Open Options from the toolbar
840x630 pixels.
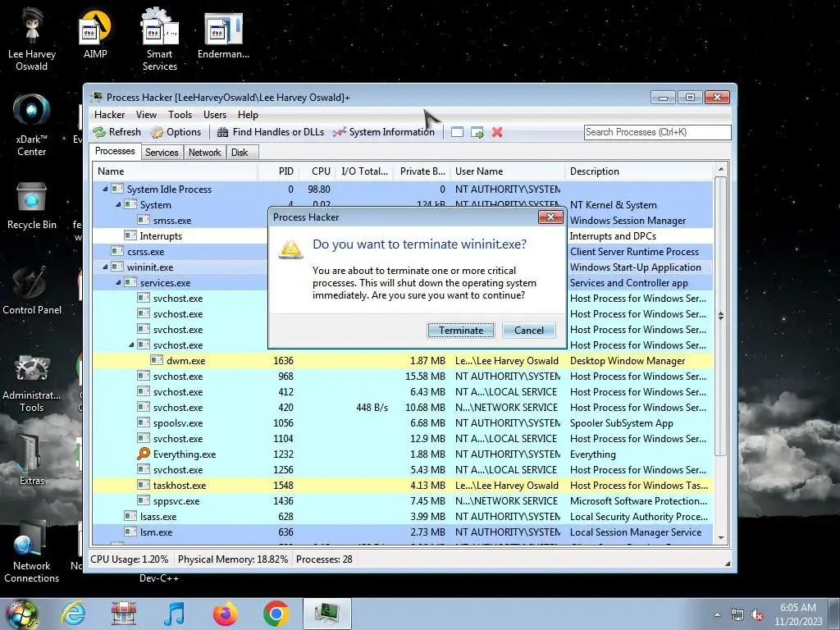click(176, 132)
